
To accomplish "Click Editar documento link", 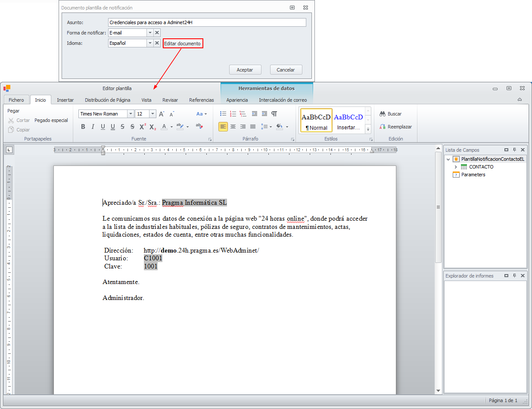I will (x=183, y=44).
